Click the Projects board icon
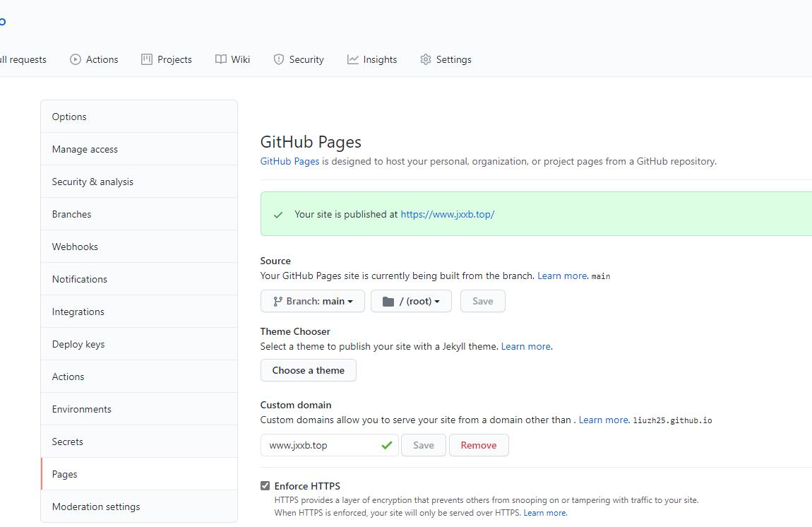Image resolution: width=812 pixels, height=527 pixels. (x=147, y=60)
